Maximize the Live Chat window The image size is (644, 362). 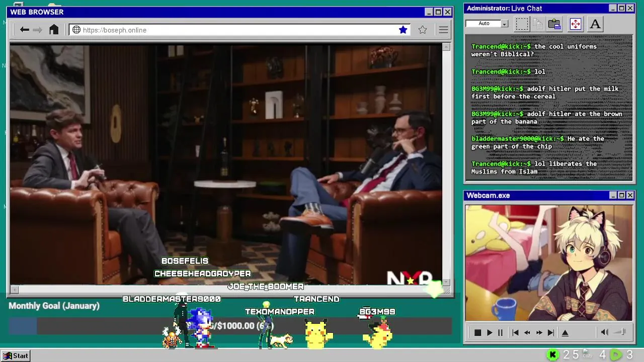click(x=621, y=8)
